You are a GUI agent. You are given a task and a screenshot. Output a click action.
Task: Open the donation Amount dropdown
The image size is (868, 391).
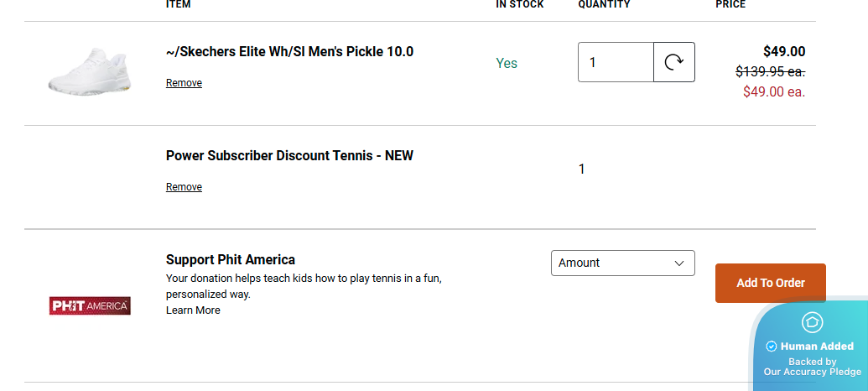[622, 263]
